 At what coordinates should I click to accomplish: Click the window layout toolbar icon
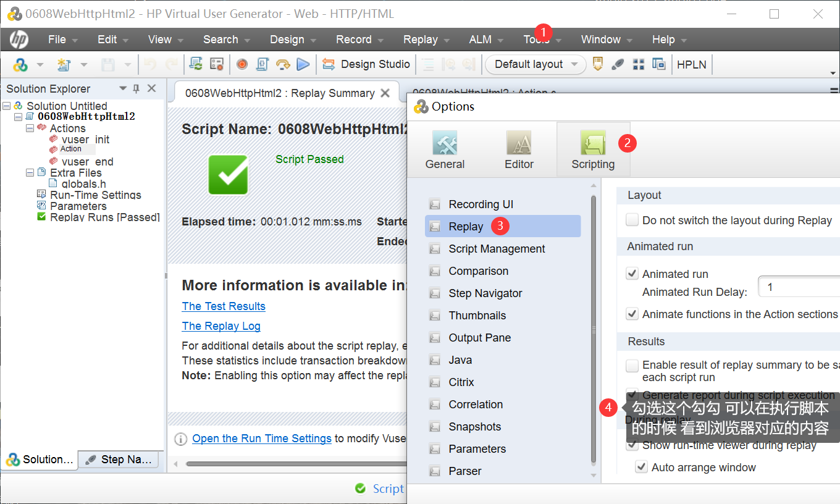[659, 64]
